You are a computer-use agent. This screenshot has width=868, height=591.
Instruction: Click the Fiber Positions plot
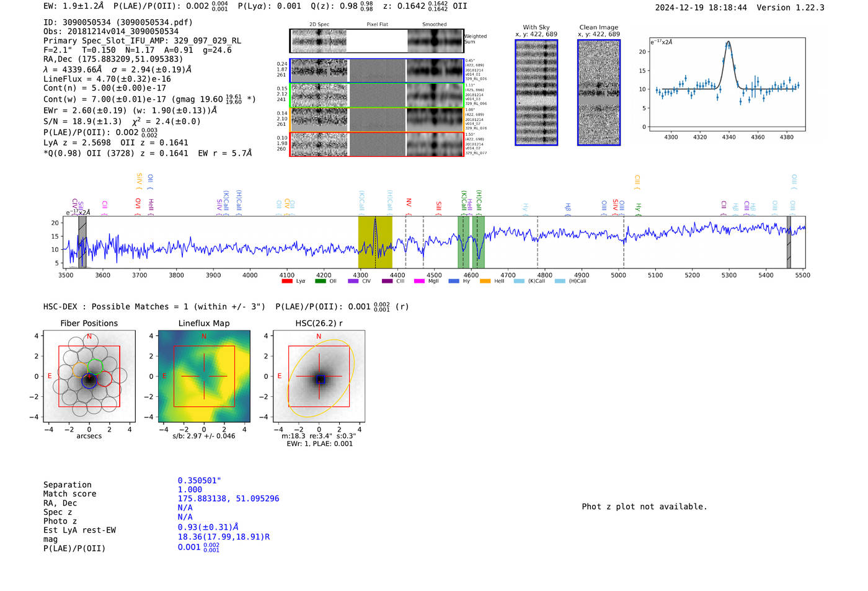point(89,376)
